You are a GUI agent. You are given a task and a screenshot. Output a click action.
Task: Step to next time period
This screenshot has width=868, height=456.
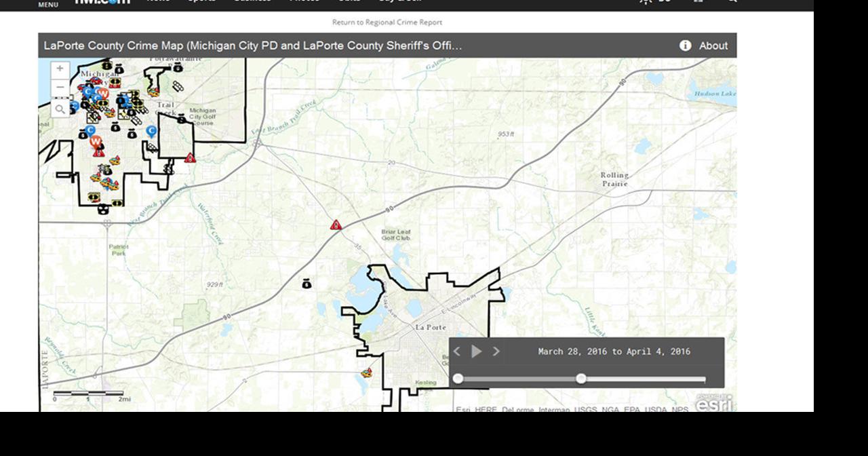tap(496, 351)
